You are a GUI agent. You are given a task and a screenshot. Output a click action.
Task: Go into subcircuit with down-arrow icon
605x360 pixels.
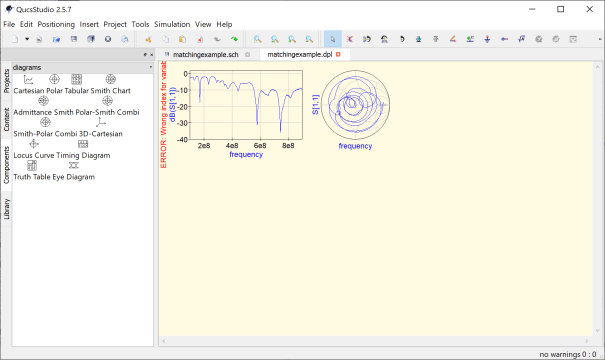point(419,39)
